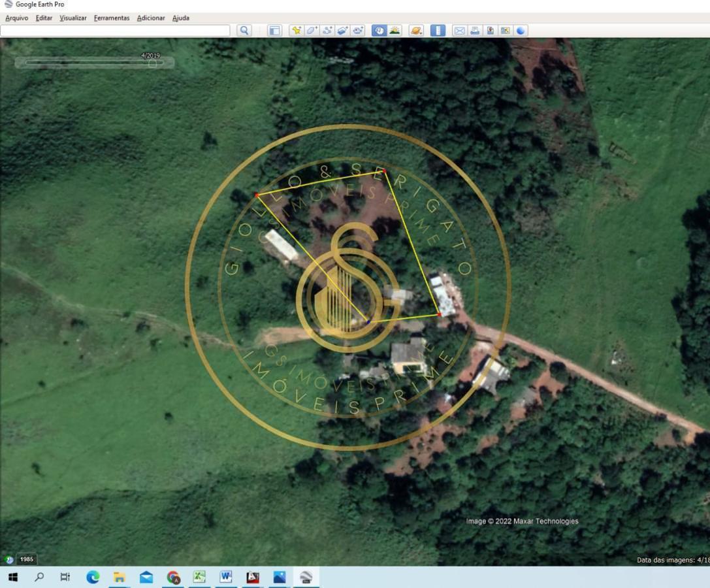Viewport: 710px width, 588px height.
Task: Toggle the Historical Imagery clock icon
Action: coord(379,30)
